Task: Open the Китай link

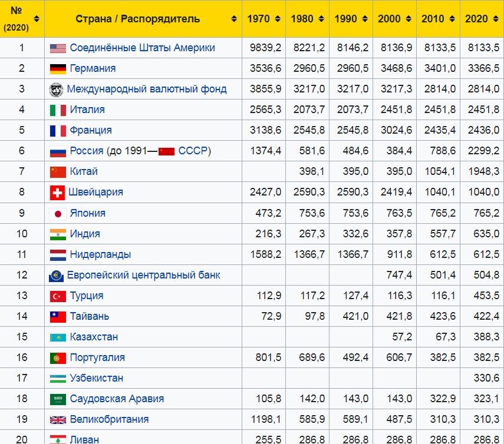Action: pos(84,171)
